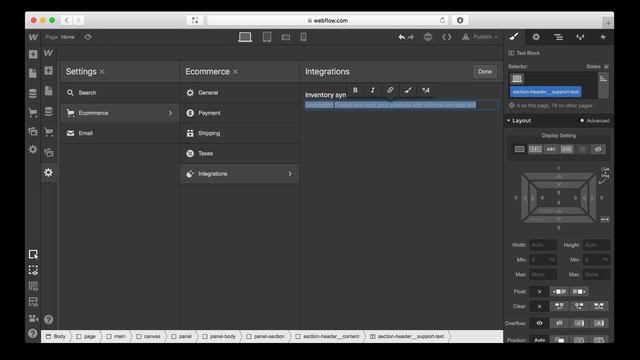Set Overflow to hidden
This screenshot has height=360, width=640.
click(x=559, y=323)
